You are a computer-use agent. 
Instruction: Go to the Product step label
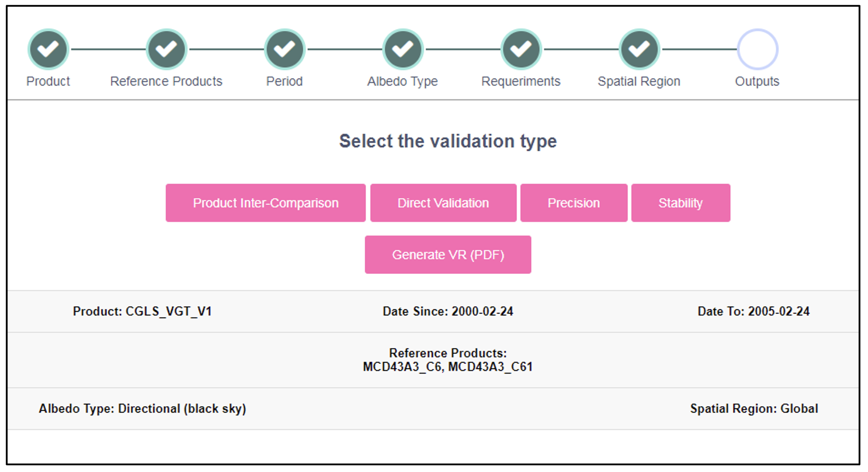coord(48,81)
